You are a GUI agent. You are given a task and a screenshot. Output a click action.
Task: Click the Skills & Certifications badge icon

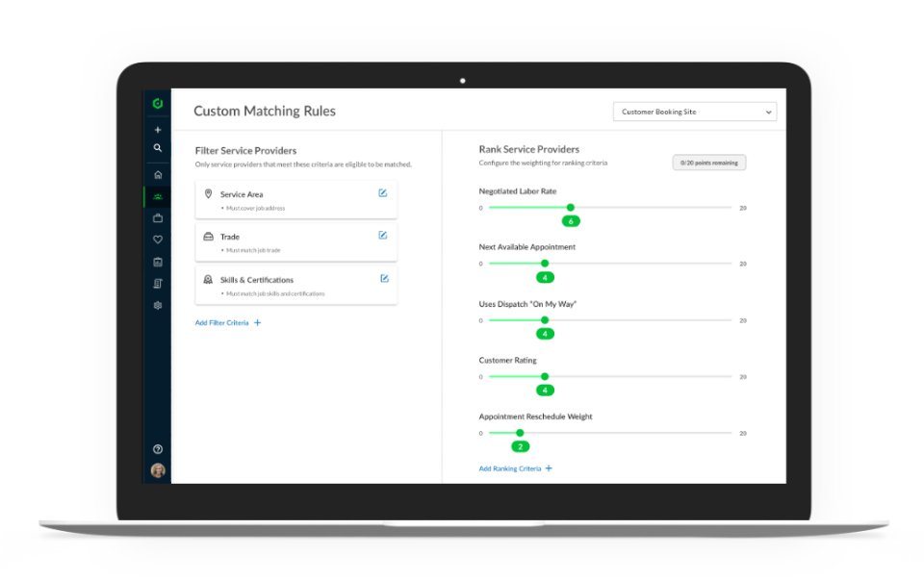pyautogui.click(x=208, y=280)
